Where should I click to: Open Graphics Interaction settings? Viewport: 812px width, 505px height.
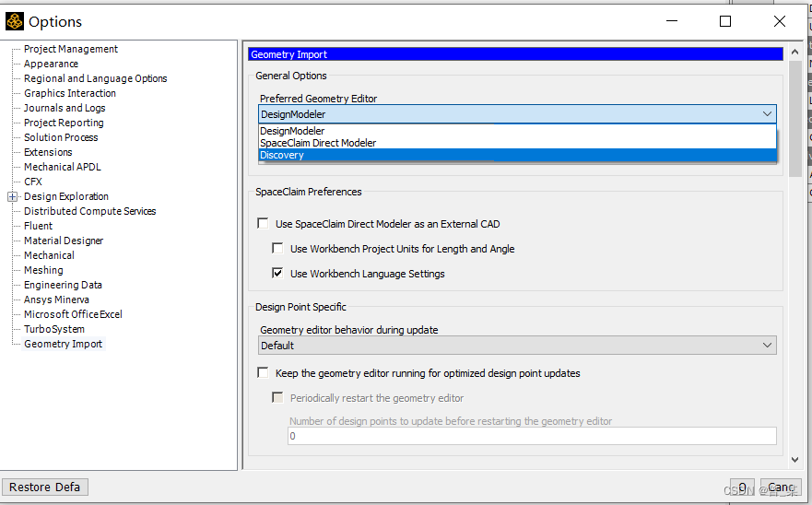[x=70, y=93]
